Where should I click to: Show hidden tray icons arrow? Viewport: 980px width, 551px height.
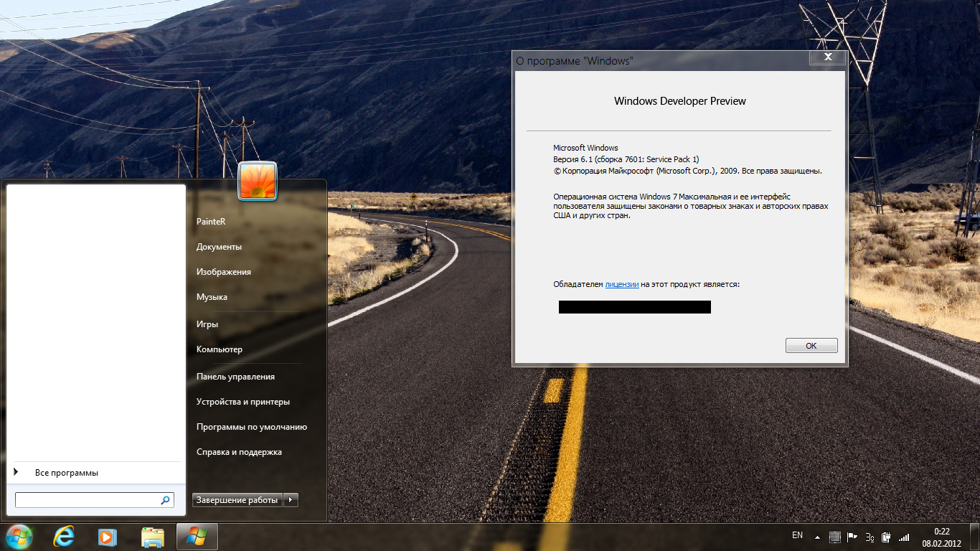(x=817, y=537)
